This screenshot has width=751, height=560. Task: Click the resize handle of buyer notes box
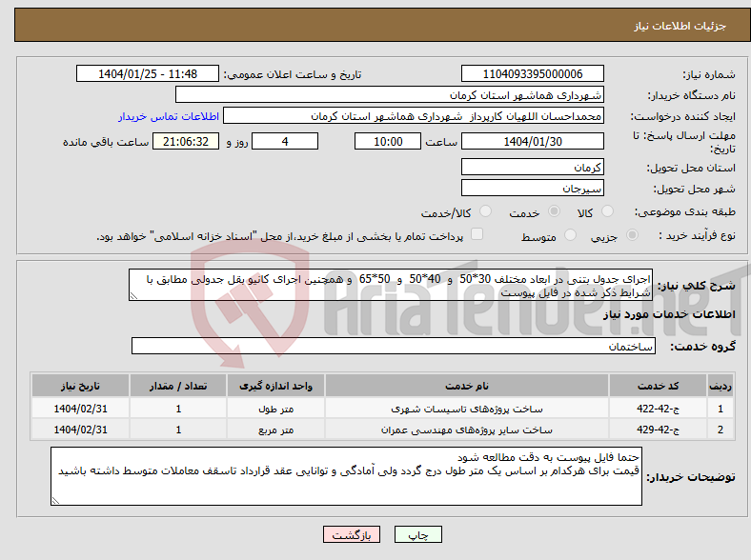click(x=55, y=501)
